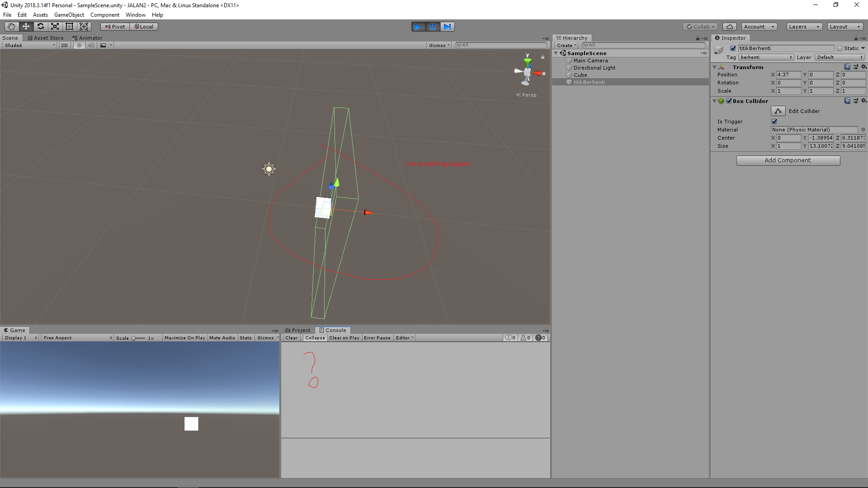Open Box Collider help icon
This screenshot has width=868, height=488.
coord(847,101)
